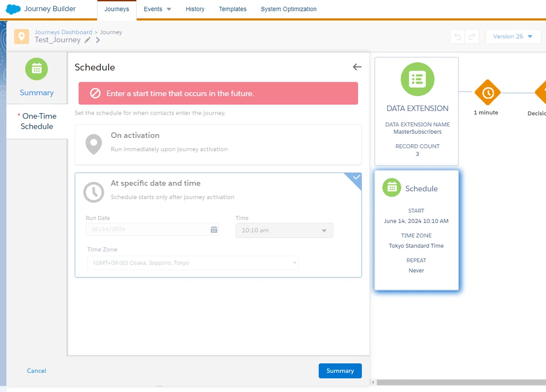Select the On activation schedule option
This screenshot has width=546, height=392.
[218, 145]
